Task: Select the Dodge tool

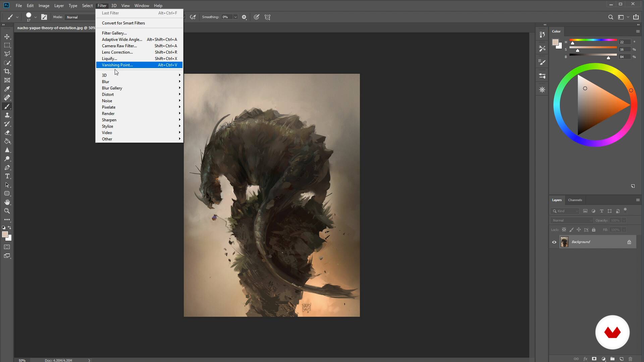Action: click(x=7, y=159)
